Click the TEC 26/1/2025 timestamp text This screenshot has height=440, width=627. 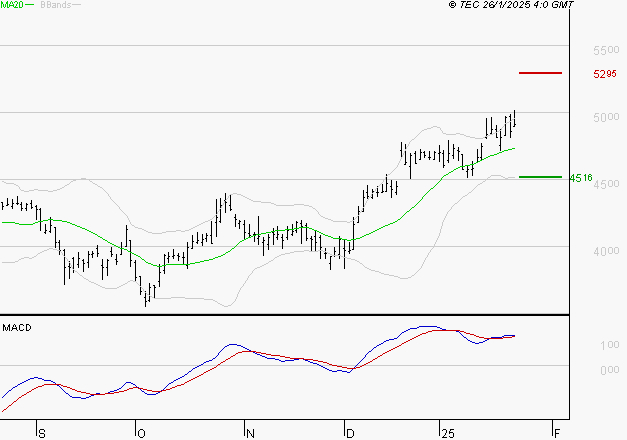click(511, 5)
